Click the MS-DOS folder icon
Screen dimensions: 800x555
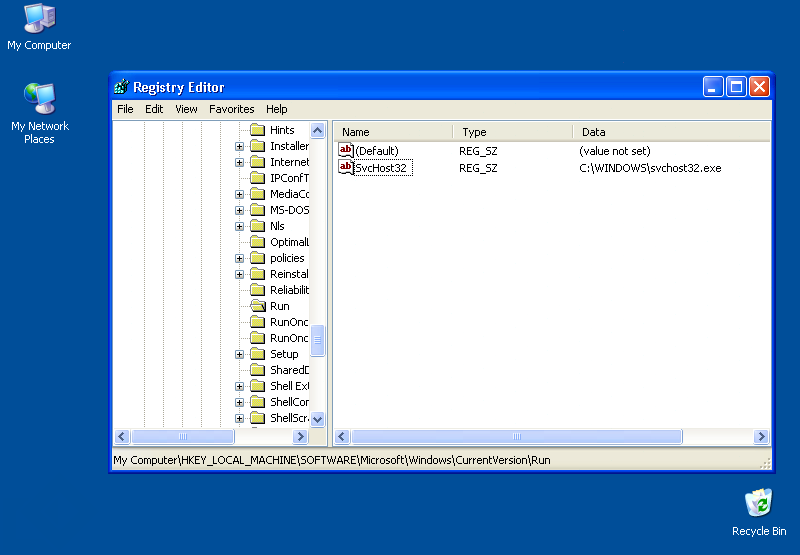pos(258,210)
